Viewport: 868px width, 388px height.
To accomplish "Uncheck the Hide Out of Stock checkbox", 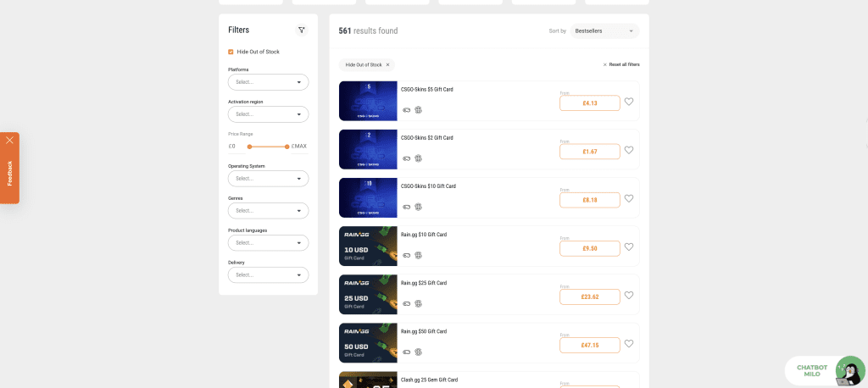I will tap(231, 52).
